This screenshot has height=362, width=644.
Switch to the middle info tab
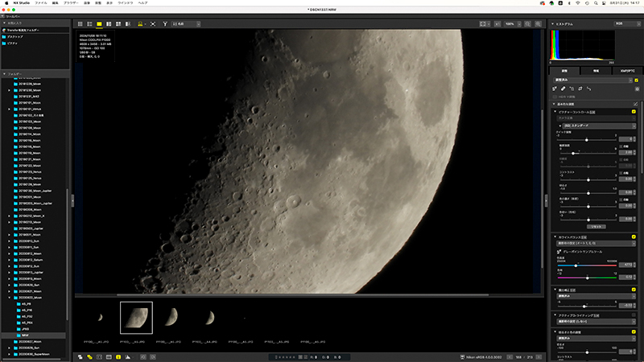tap(596, 71)
